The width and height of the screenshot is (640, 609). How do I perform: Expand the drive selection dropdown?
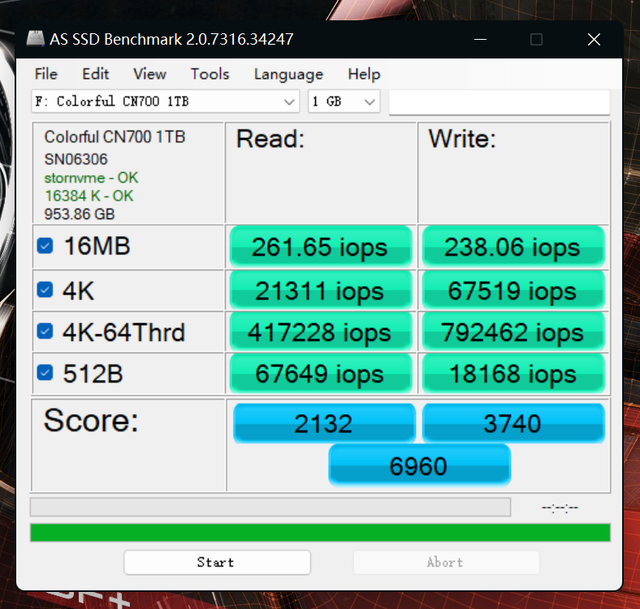click(165, 101)
